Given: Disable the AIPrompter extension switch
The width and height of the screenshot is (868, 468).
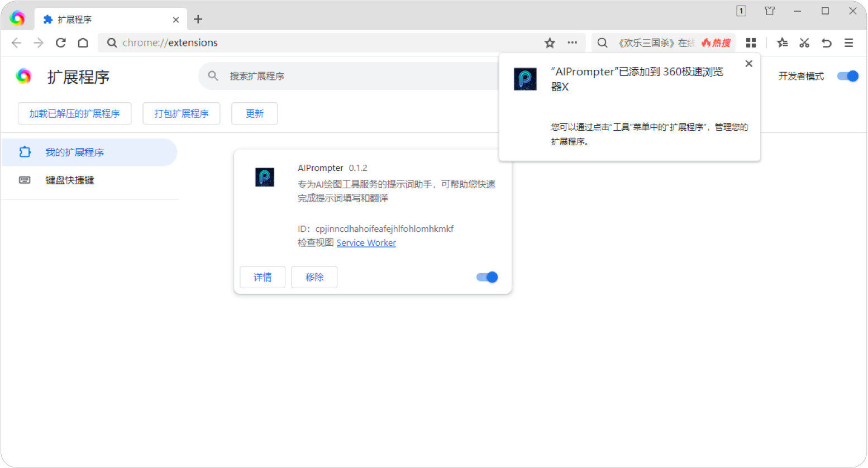Looking at the screenshot, I should pos(487,277).
